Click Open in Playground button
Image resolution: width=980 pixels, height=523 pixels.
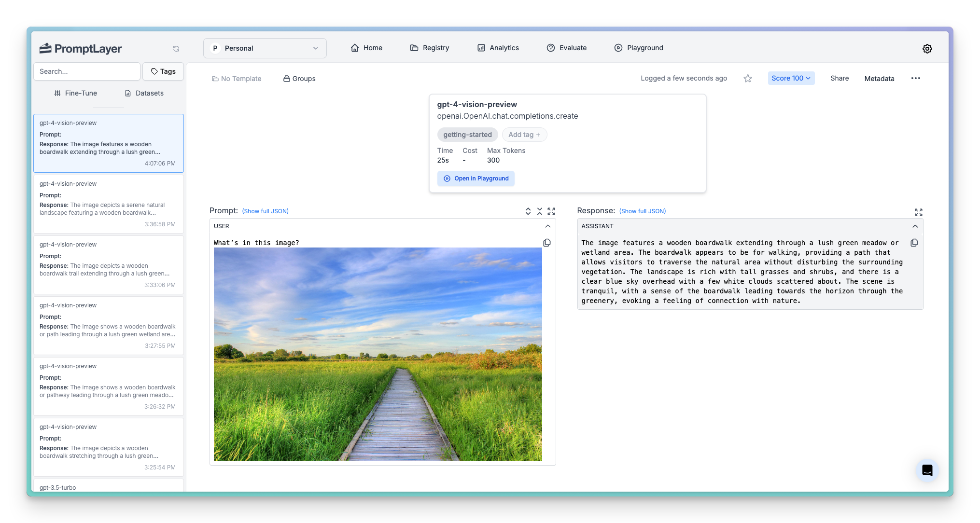click(x=476, y=179)
